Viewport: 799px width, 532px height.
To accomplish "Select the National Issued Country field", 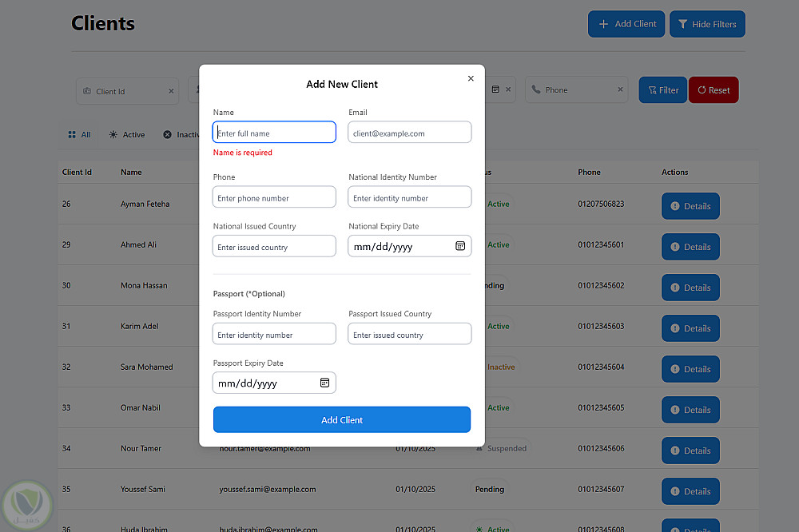I will [x=274, y=247].
